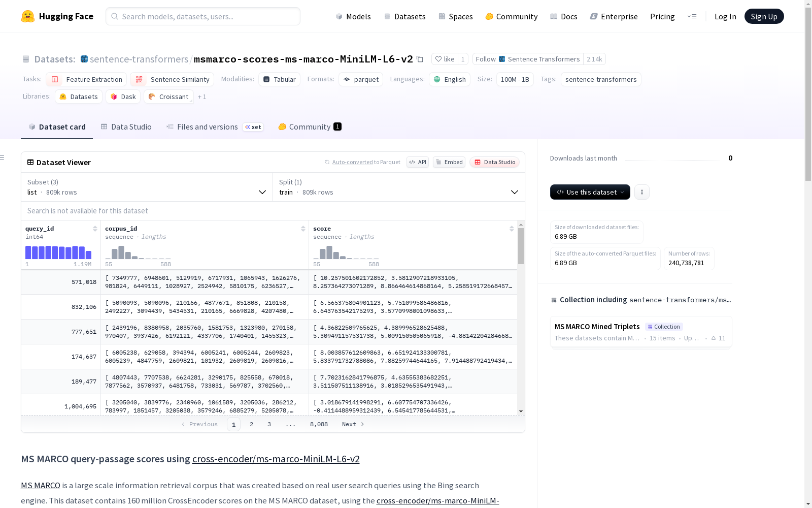Open Data Studio from the viewer header
Viewport: 812px width, 508px height.
pyautogui.click(x=495, y=162)
